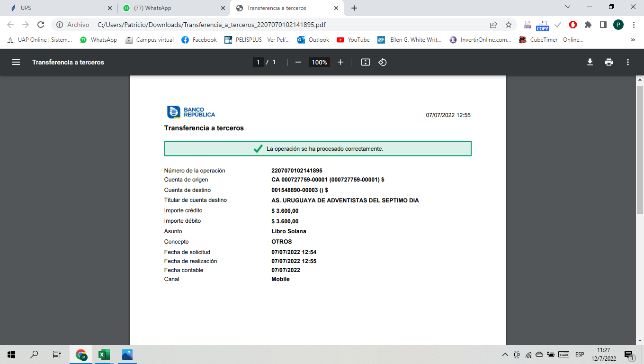The height and width of the screenshot is (364, 644).
Task: Open Chrome extensions puzzle icon
Action: (588, 25)
